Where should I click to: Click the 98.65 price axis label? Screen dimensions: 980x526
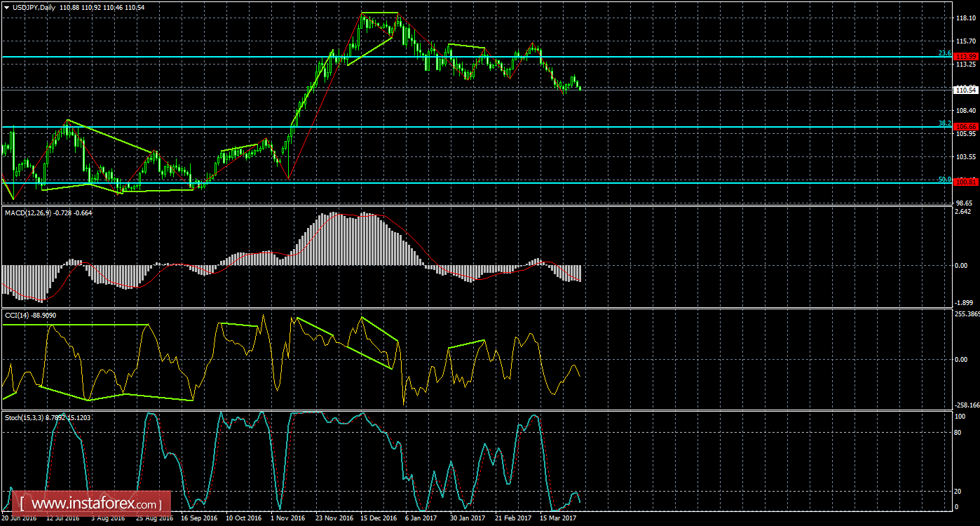click(966, 203)
